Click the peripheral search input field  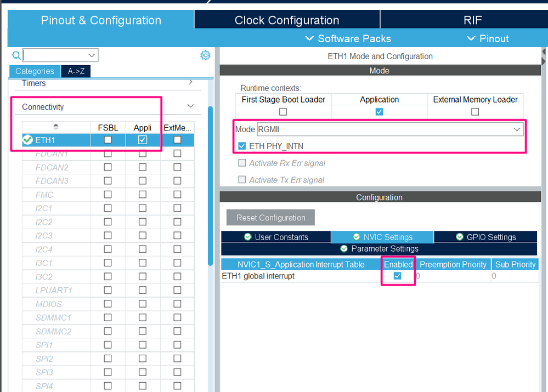tap(56, 55)
